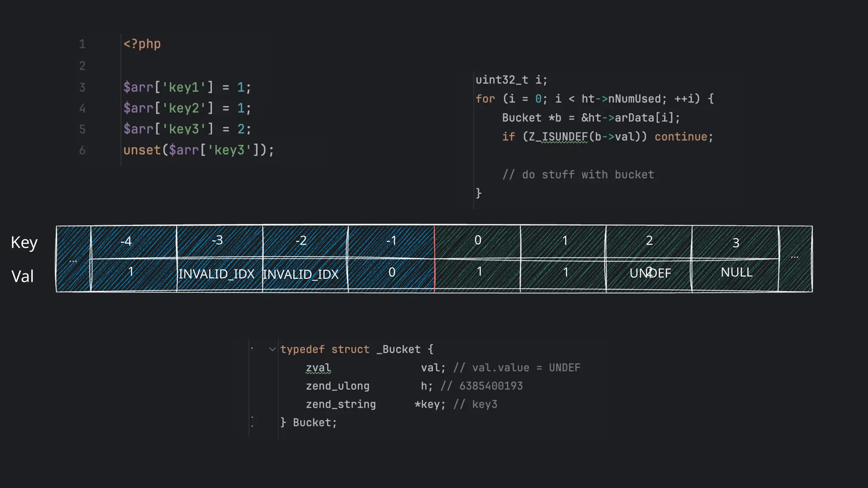The height and width of the screenshot is (488, 868).
Task: Click the 'do stuff with bucket' comment
Action: pos(578,175)
